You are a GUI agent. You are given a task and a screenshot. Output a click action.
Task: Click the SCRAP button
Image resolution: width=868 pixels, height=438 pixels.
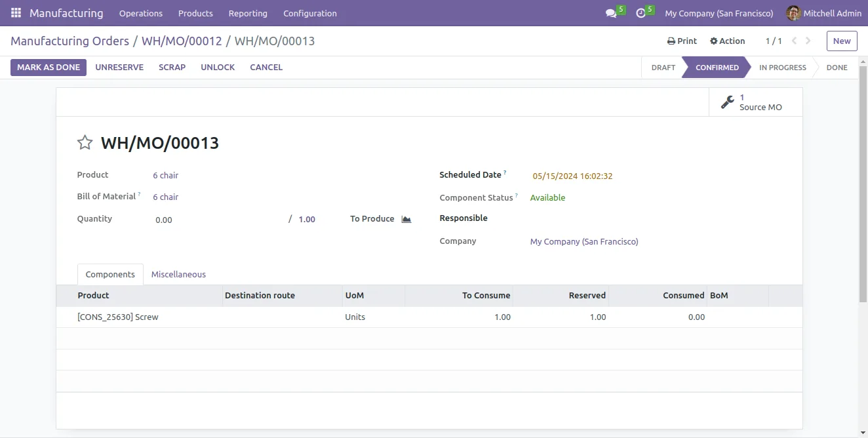(172, 68)
